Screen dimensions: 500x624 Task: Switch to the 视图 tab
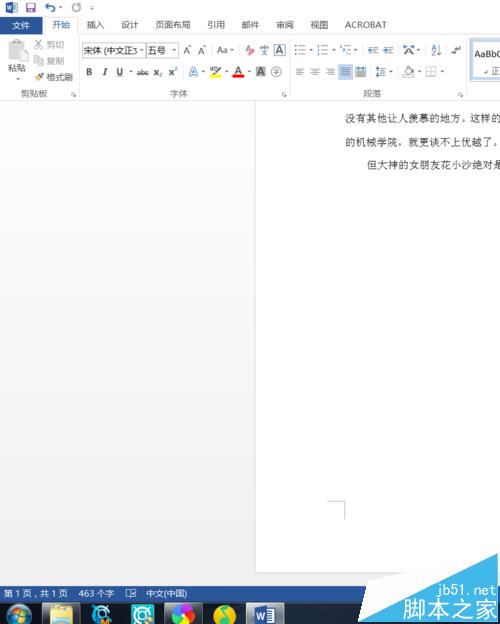pos(319,25)
